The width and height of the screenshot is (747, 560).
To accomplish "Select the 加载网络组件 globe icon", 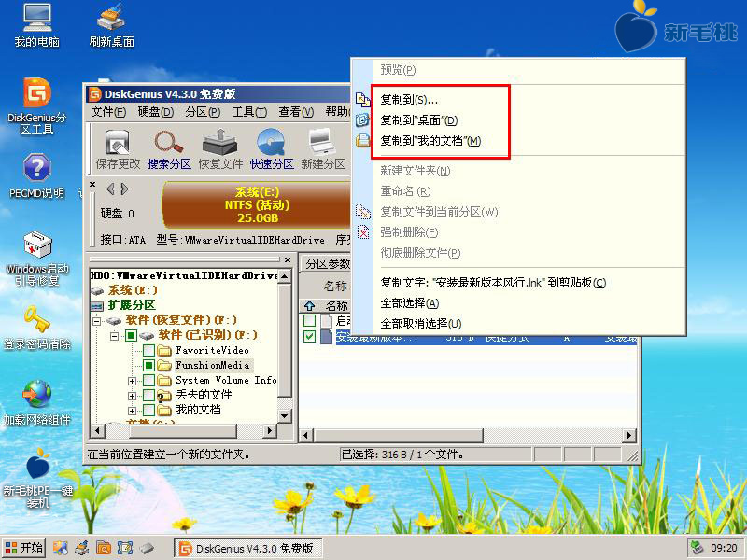I will 36,403.
